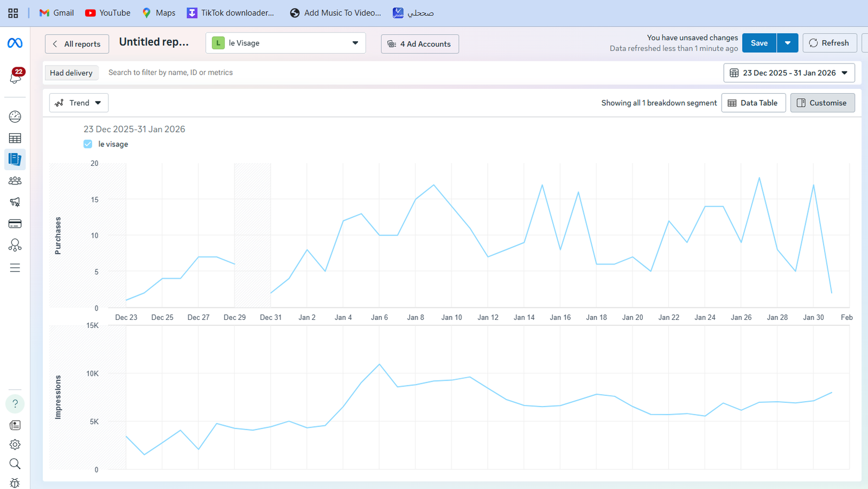Open the YouTube bookmark
This screenshot has width=868, height=489.
coord(108,13)
